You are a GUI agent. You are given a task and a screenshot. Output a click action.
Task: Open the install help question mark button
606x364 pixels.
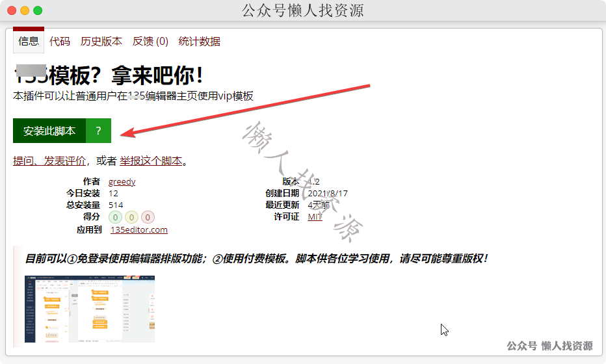99,131
